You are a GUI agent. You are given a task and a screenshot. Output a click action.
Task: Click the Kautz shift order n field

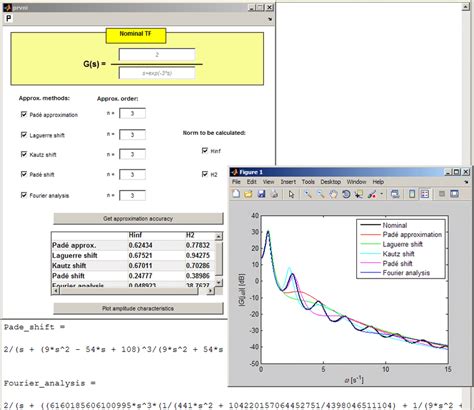(x=132, y=154)
